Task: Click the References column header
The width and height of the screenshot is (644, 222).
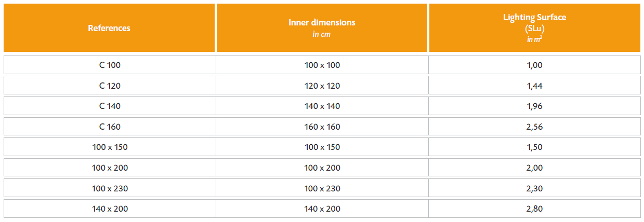Action: tap(109, 28)
